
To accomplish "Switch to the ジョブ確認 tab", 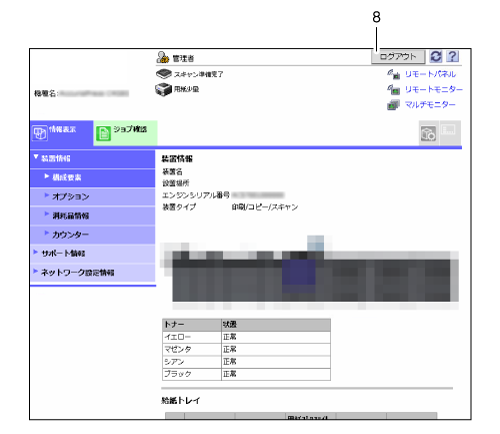I will [125, 133].
